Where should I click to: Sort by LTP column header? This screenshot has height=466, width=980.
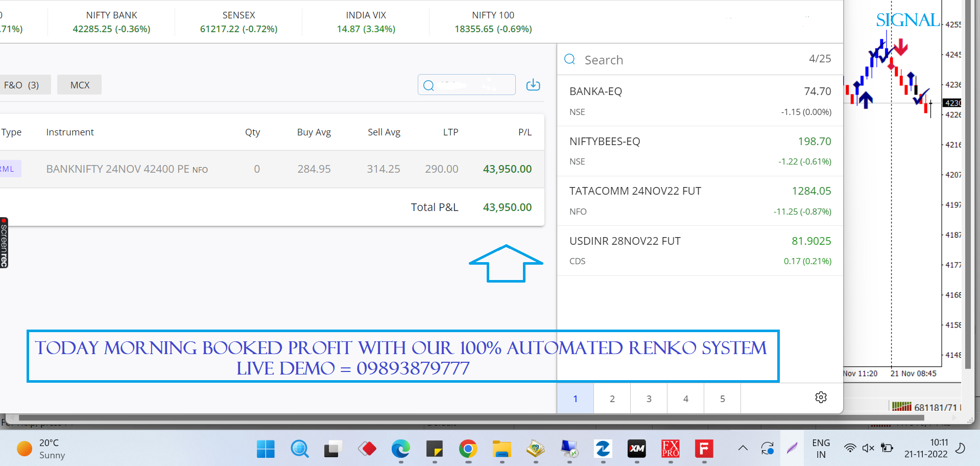tap(450, 132)
